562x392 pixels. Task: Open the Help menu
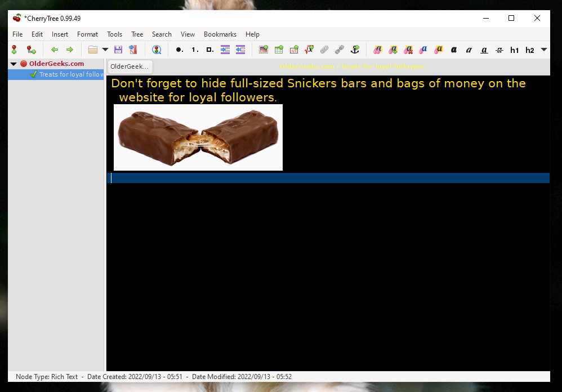(252, 34)
